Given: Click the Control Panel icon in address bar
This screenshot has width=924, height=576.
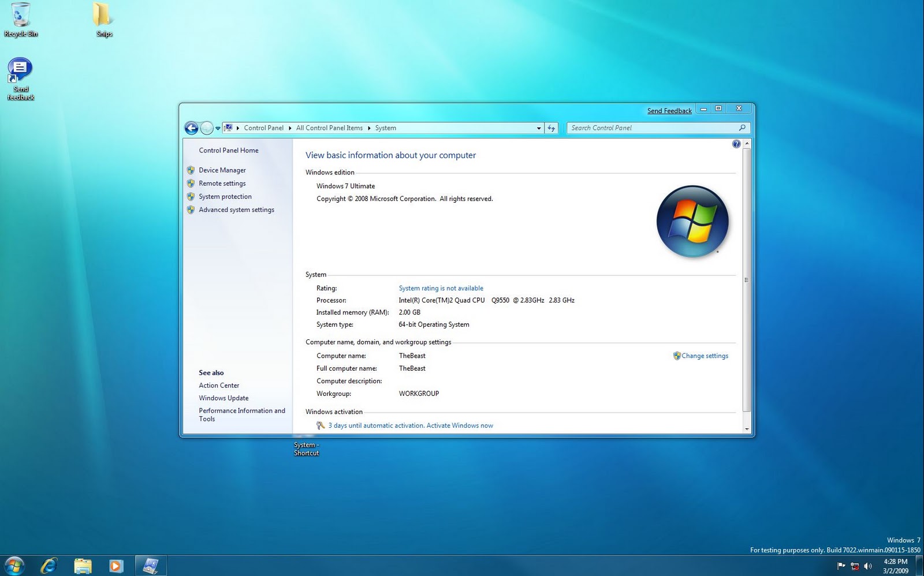Looking at the screenshot, I should (229, 128).
